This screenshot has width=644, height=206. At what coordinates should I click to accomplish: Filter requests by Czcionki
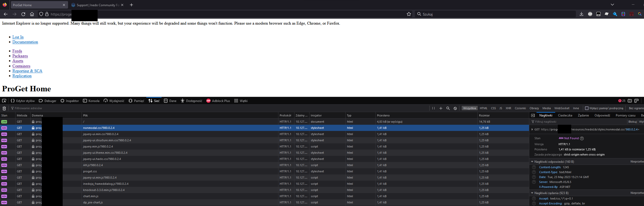pyautogui.click(x=520, y=108)
